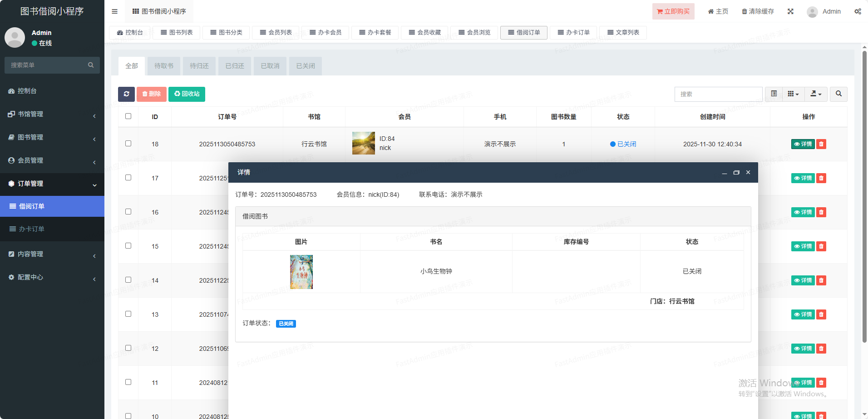This screenshot has width=868, height=419.
Task: Toggle the table card view icon
Action: click(774, 94)
